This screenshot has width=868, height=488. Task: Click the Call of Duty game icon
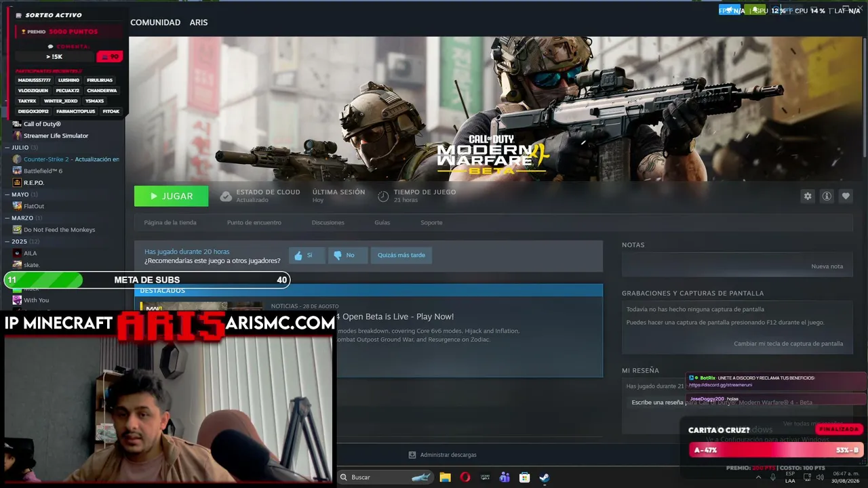tap(17, 124)
